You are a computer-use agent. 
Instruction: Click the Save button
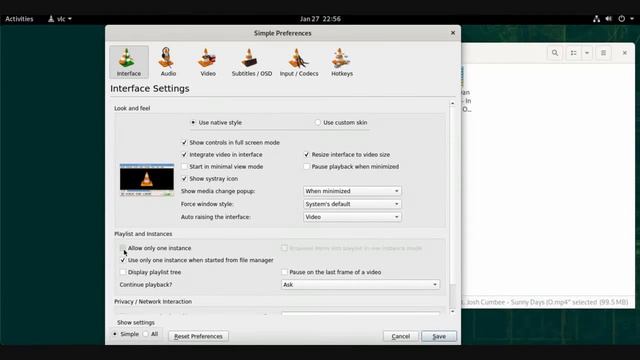point(439,336)
